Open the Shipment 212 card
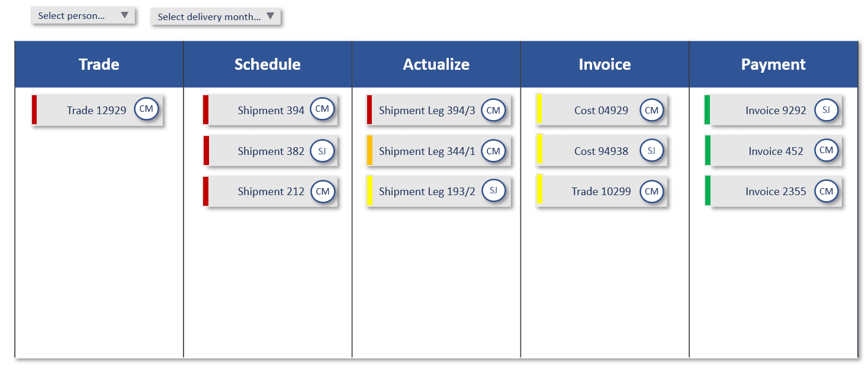The height and width of the screenshot is (369, 868). pos(266,191)
